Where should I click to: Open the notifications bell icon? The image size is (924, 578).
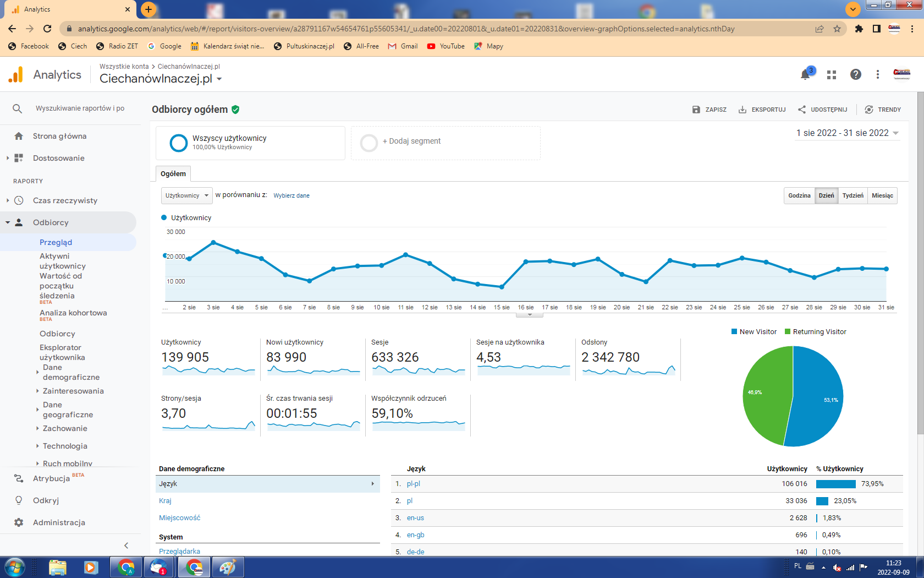pyautogui.click(x=805, y=75)
